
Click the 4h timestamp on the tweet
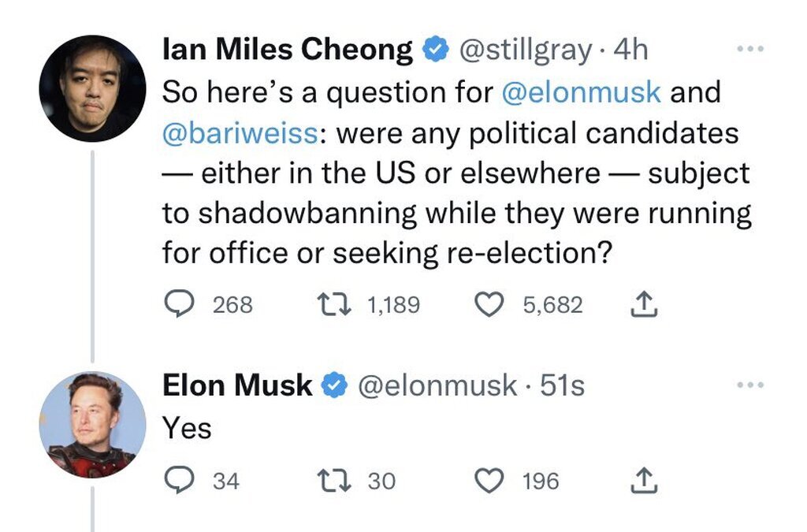[x=630, y=50]
